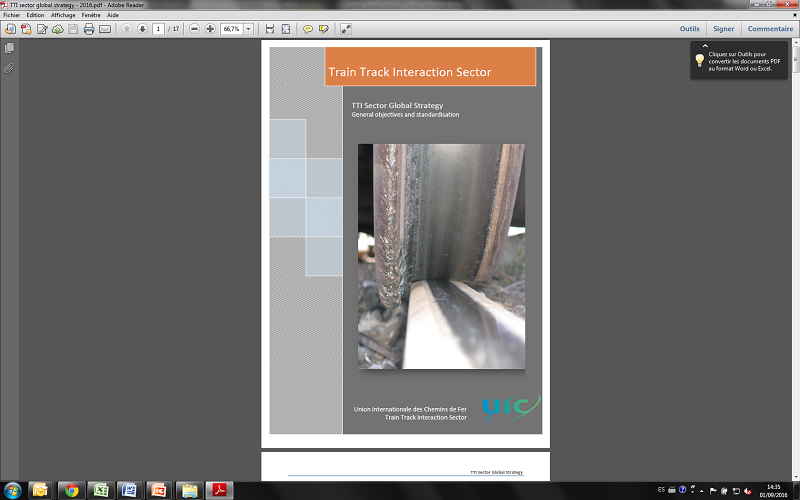Zoom in with the plus button
Screen dimensions: 800x500
pyautogui.click(x=210, y=29)
